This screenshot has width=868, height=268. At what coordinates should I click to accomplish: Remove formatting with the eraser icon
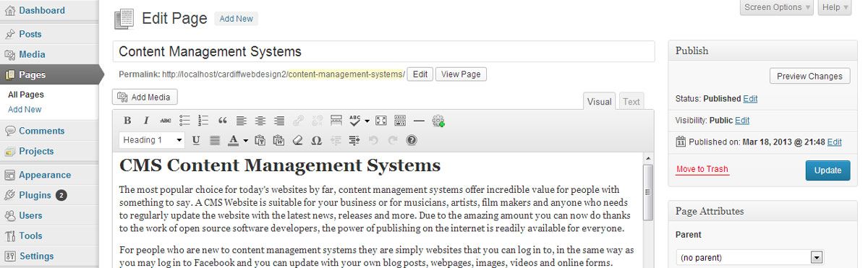pyautogui.click(x=297, y=139)
